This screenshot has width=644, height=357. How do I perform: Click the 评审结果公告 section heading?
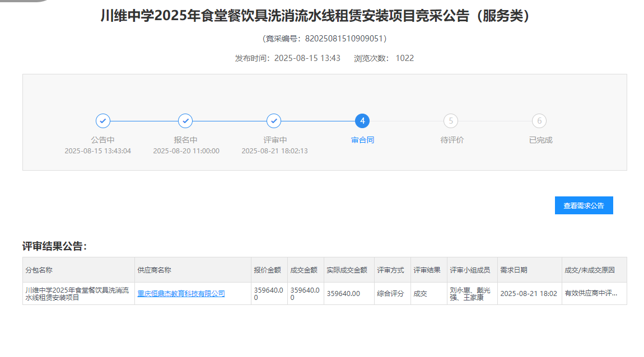[54, 245]
